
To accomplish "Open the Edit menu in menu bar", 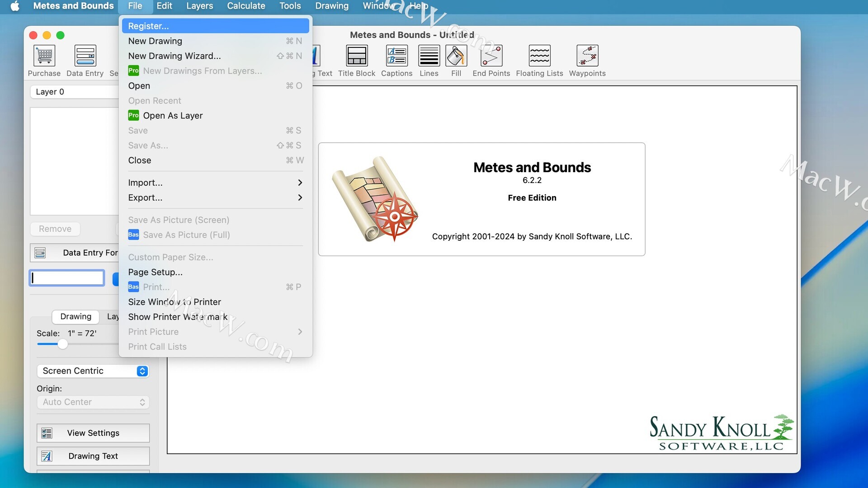I will tap(164, 6).
